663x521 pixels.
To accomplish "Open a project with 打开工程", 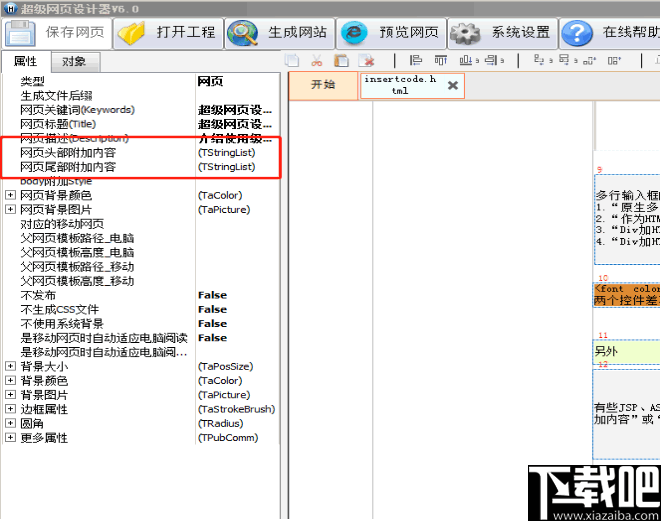I will 168,33.
